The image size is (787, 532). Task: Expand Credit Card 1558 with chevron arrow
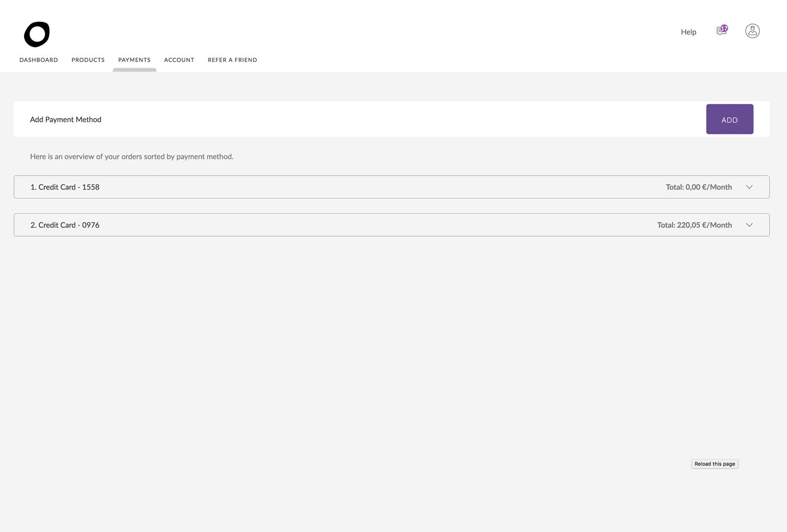click(x=749, y=187)
